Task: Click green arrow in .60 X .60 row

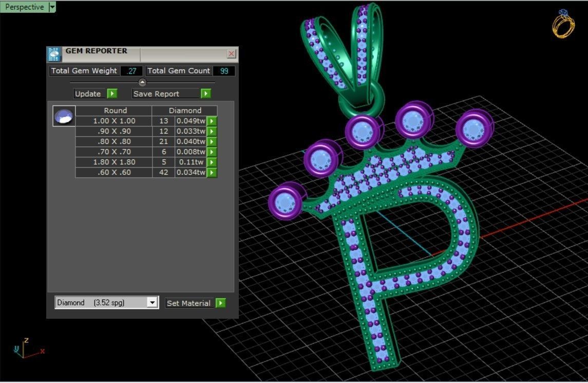Action: (212, 172)
